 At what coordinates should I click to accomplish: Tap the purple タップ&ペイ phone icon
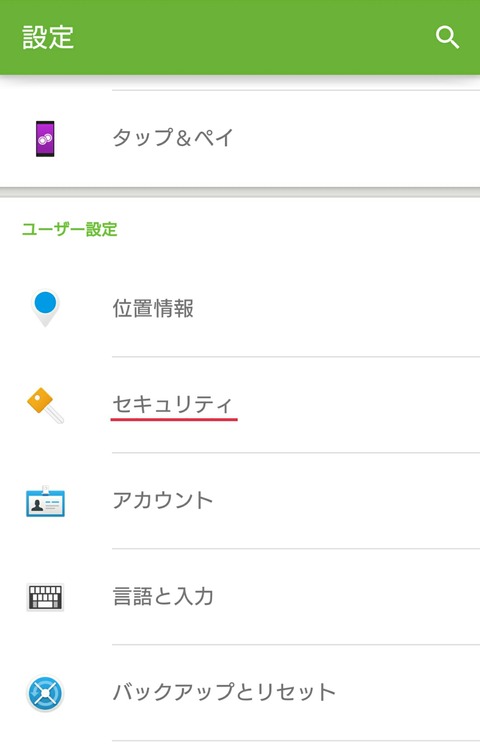45,139
